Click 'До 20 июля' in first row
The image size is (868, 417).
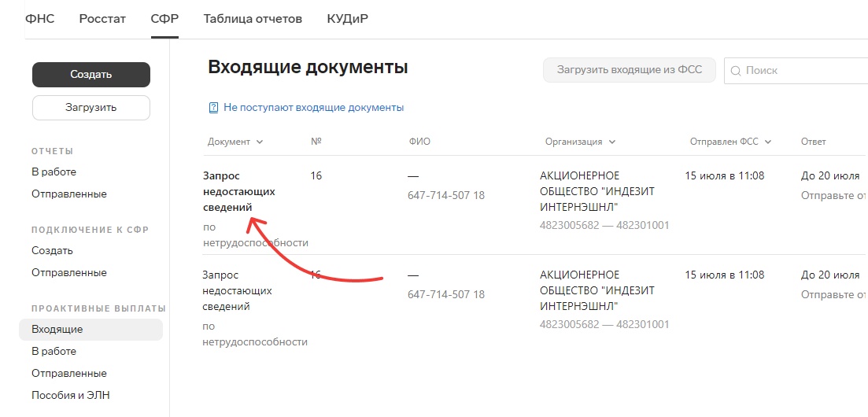coord(830,176)
